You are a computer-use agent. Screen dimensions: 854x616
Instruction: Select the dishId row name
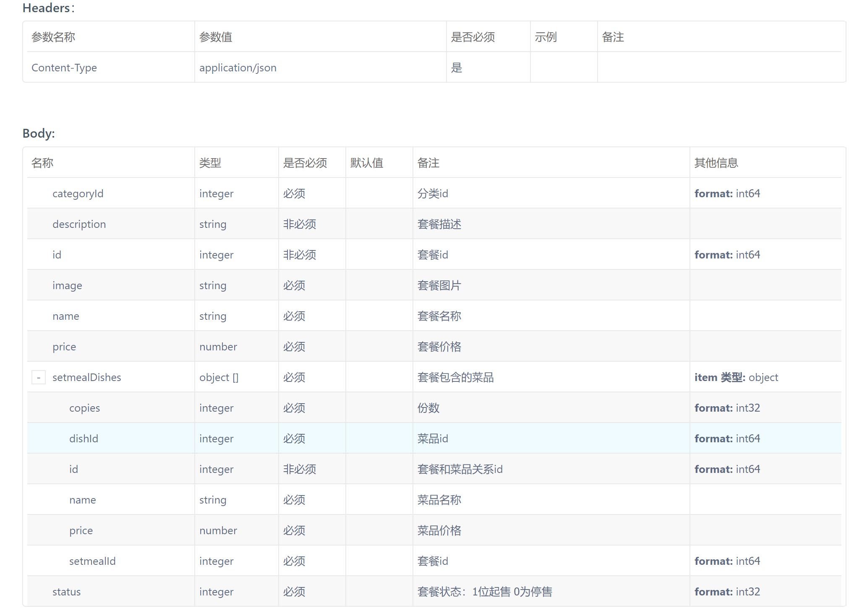[84, 439]
